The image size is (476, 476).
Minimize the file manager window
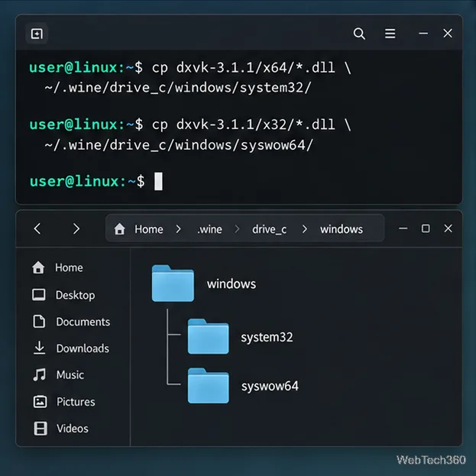pos(403,228)
